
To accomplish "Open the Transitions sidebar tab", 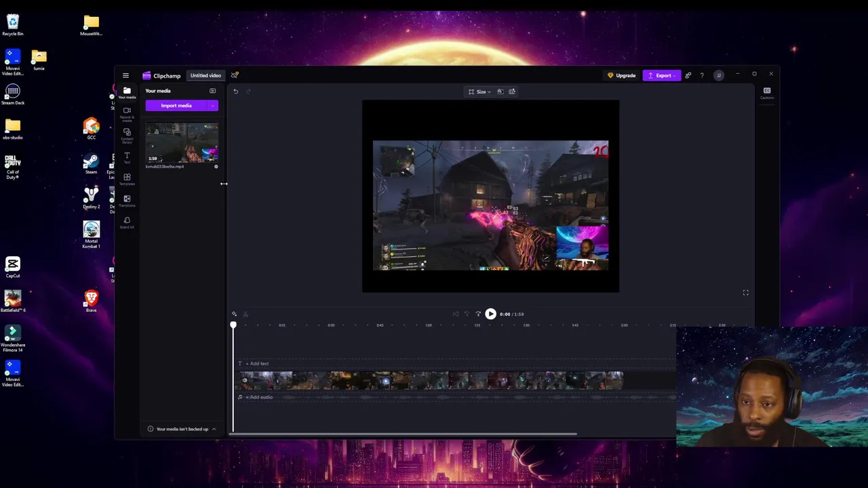I will pos(127,201).
